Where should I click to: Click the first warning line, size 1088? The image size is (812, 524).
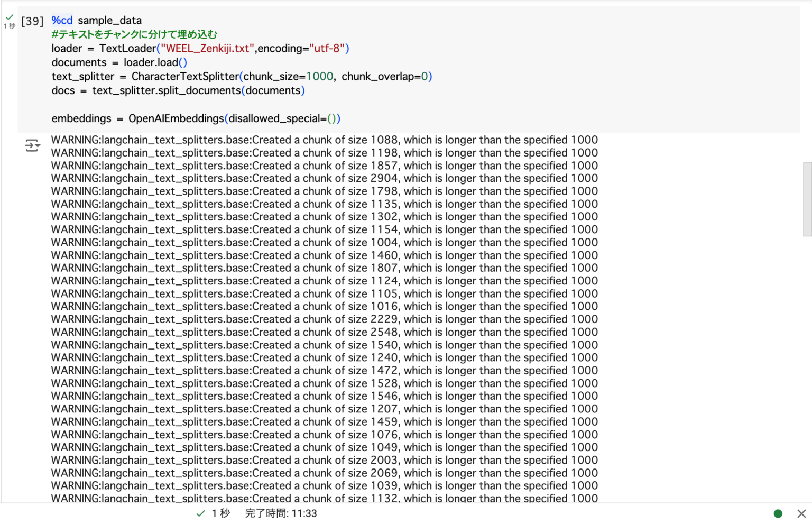(x=324, y=140)
